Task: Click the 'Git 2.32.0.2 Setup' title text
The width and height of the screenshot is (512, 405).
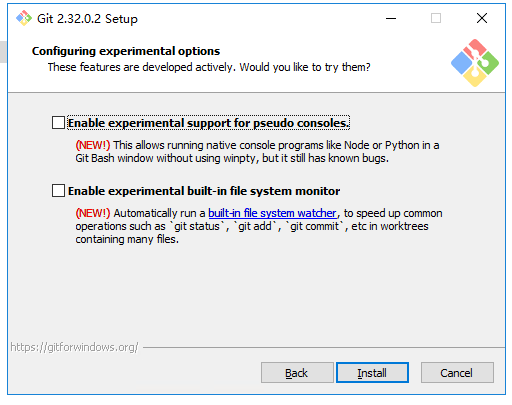Action: pos(87,19)
